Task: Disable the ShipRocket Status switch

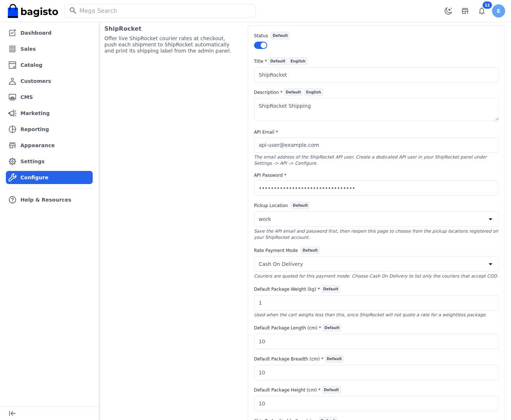Action: [261, 45]
